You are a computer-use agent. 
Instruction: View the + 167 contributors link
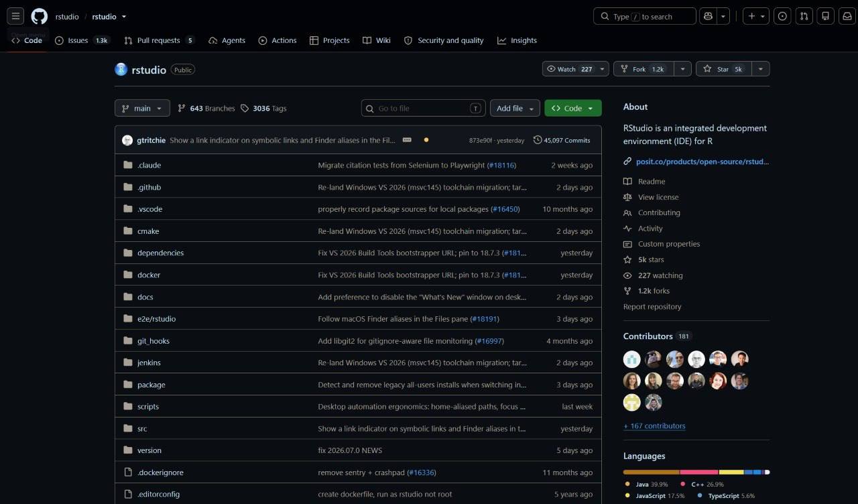654,426
